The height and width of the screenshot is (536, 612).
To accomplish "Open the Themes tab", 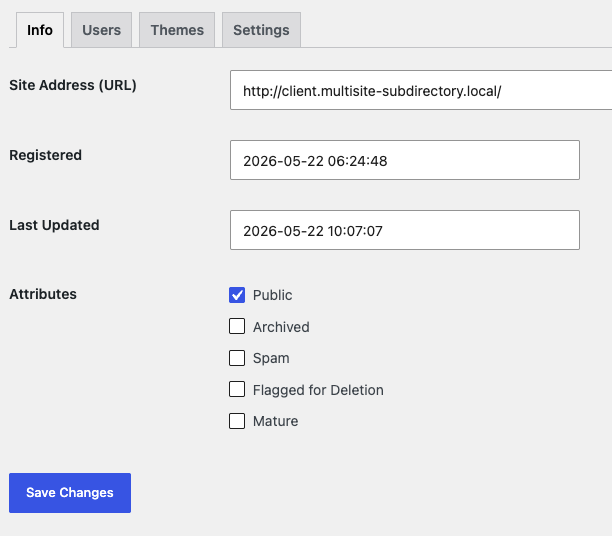I will (x=177, y=30).
